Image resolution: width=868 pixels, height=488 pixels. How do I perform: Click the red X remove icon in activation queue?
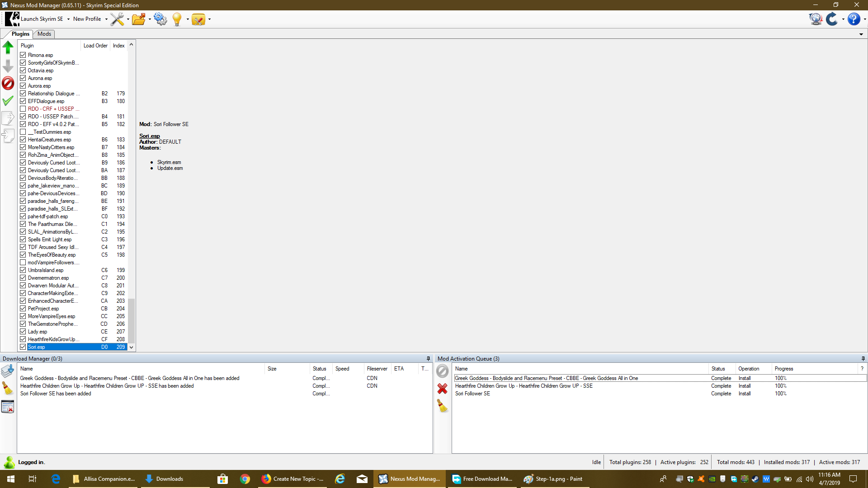pyautogui.click(x=442, y=389)
